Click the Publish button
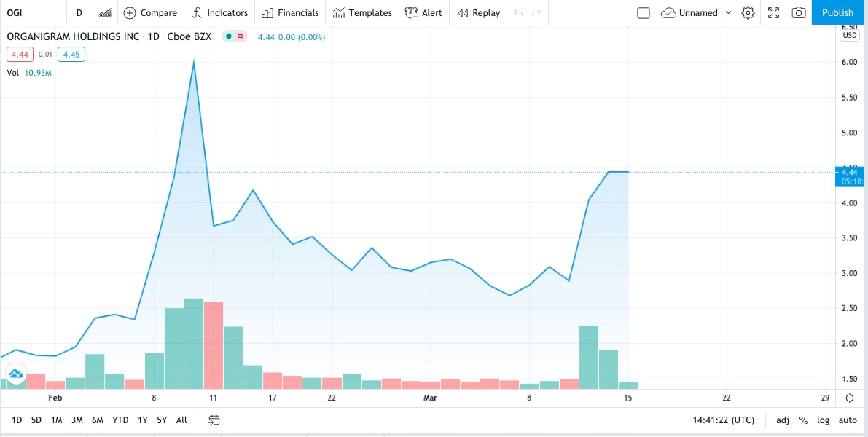Screen dimensions: 868x437 [837, 12]
